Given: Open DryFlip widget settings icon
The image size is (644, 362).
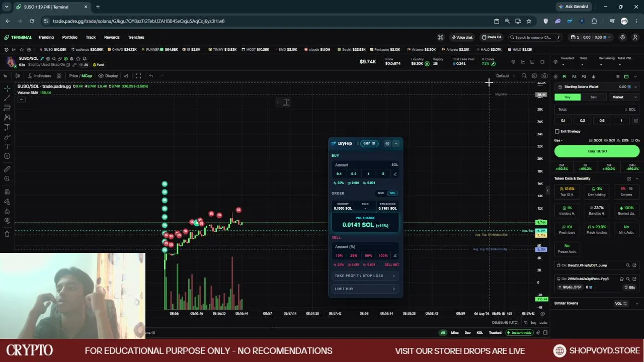Looking at the screenshot, I should pyautogui.click(x=387, y=144).
